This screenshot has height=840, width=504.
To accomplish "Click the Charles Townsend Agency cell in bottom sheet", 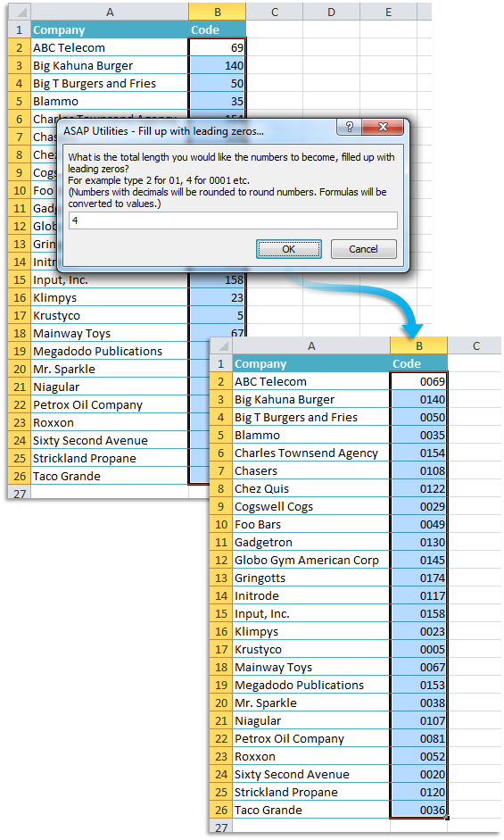I will [x=311, y=453].
